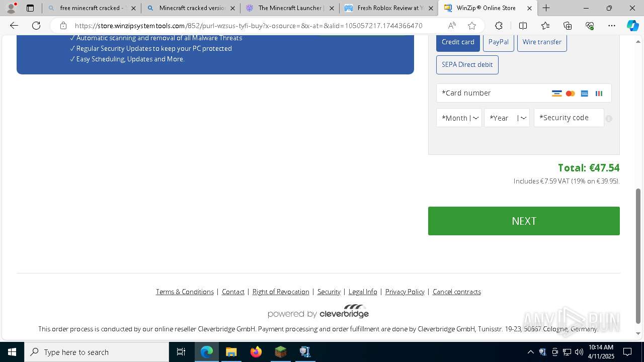Open a new browser tab
644x362 pixels.
point(546,8)
